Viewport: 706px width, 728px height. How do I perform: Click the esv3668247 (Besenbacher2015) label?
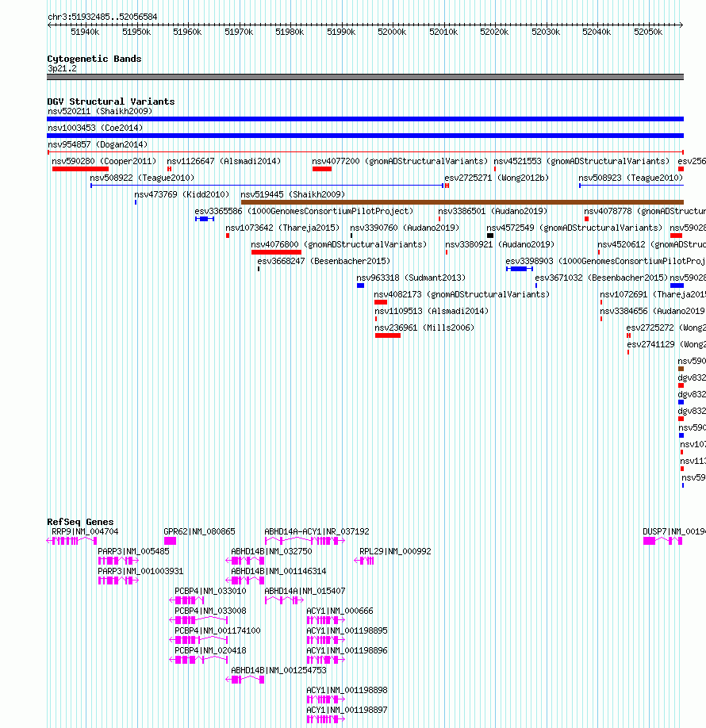click(x=324, y=262)
